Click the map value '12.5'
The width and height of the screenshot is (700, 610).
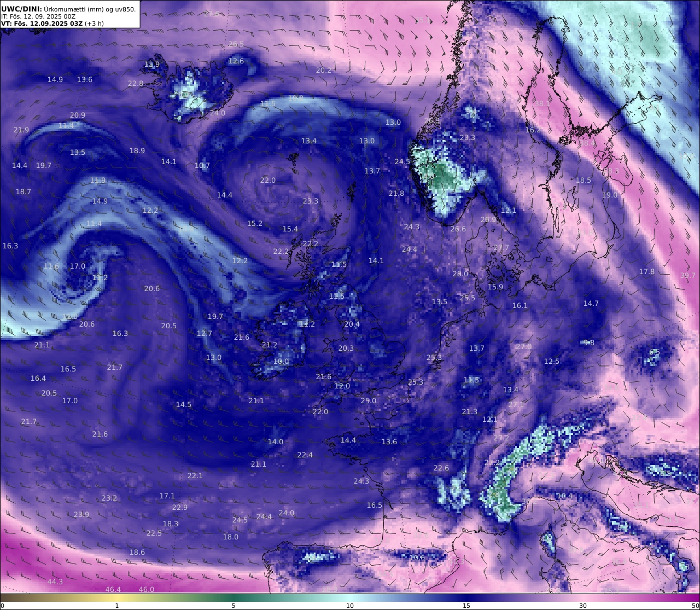pyautogui.click(x=552, y=361)
